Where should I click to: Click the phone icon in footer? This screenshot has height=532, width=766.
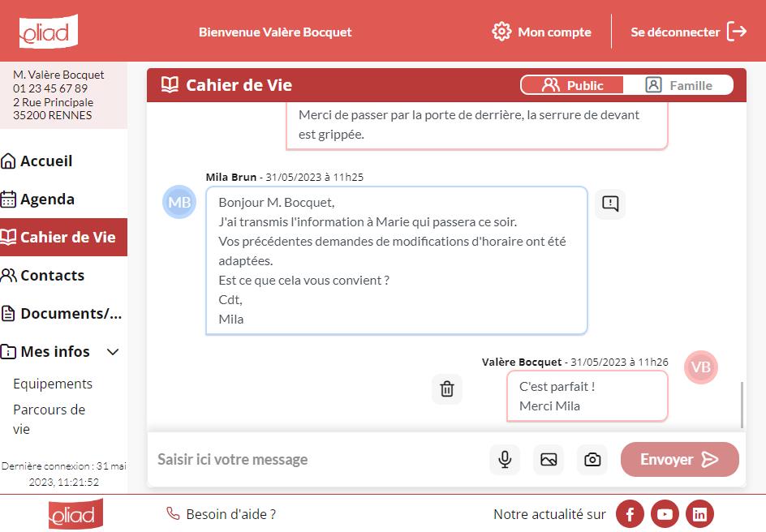(173, 513)
